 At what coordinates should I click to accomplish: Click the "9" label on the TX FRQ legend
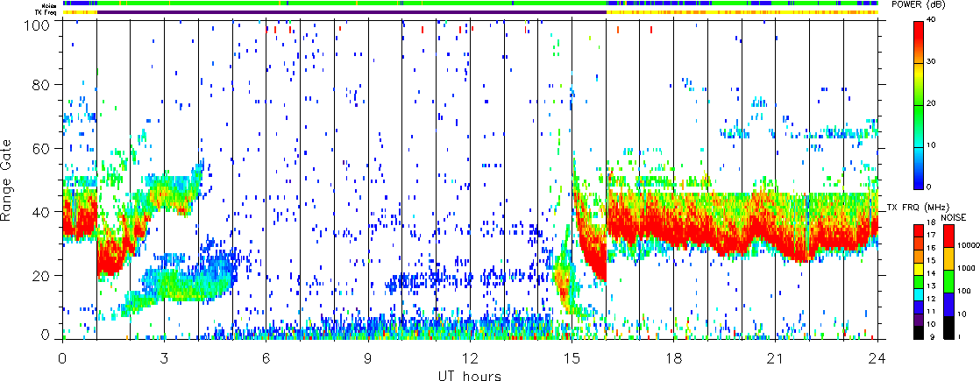pos(932,336)
